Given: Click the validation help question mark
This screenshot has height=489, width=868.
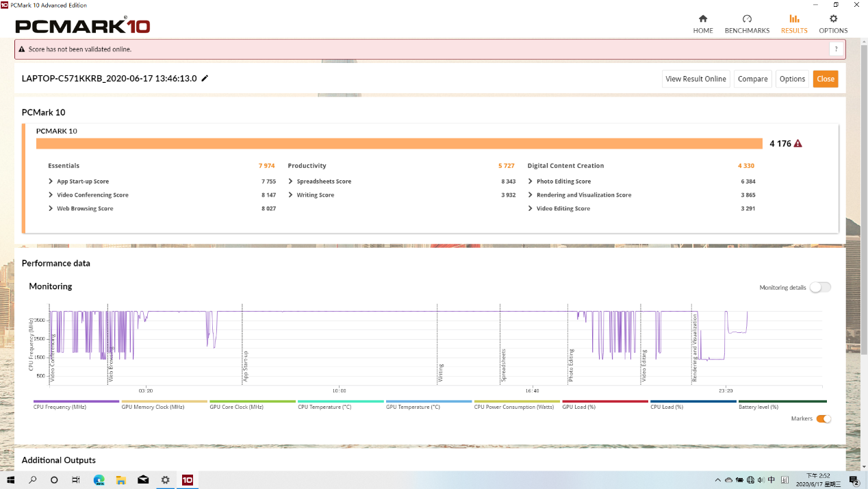Looking at the screenshot, I should [835, 49].
